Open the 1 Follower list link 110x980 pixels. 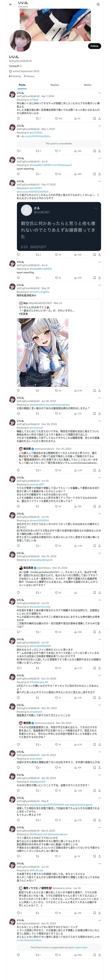(x=30, y=76)
